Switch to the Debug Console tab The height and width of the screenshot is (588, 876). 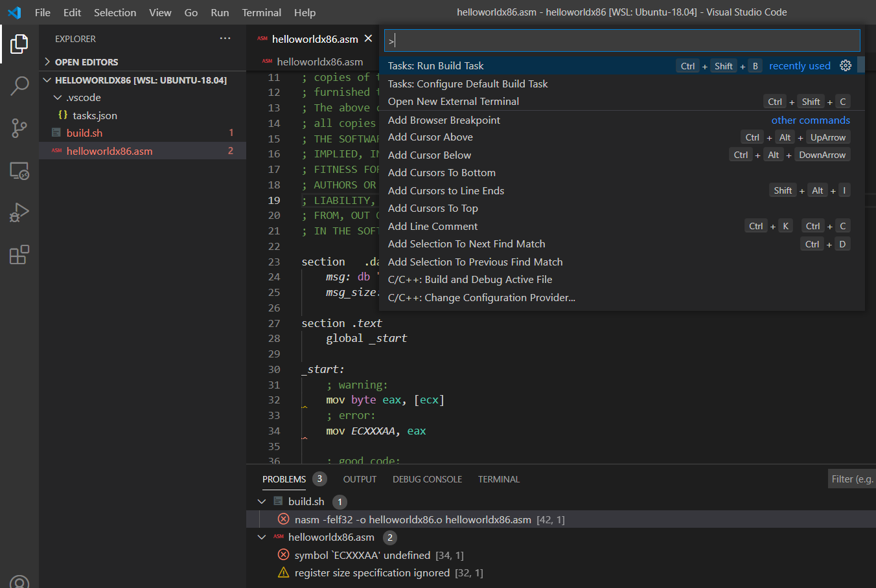pyautogui.click(x=427, y=479)
